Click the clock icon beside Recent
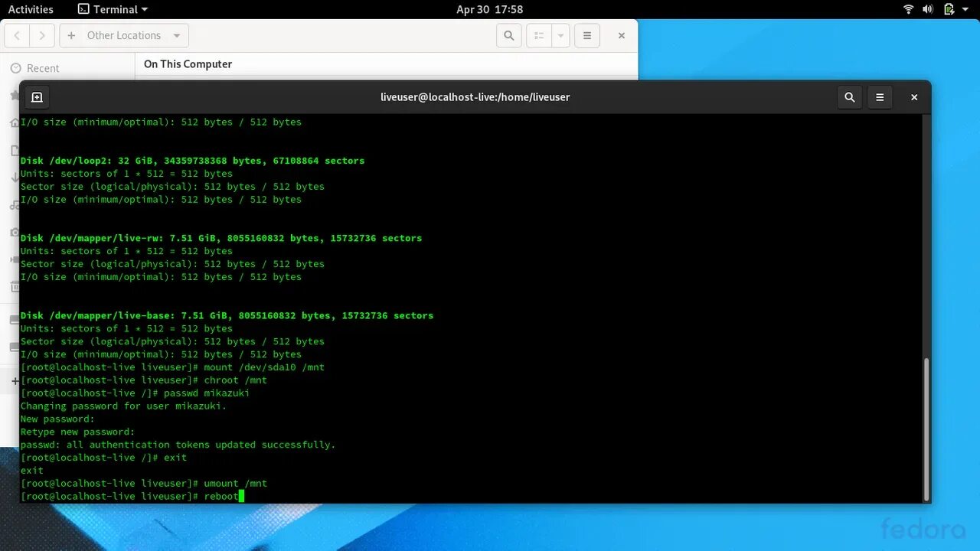This screenshot has height=551, width=980. tap(15, 68)
